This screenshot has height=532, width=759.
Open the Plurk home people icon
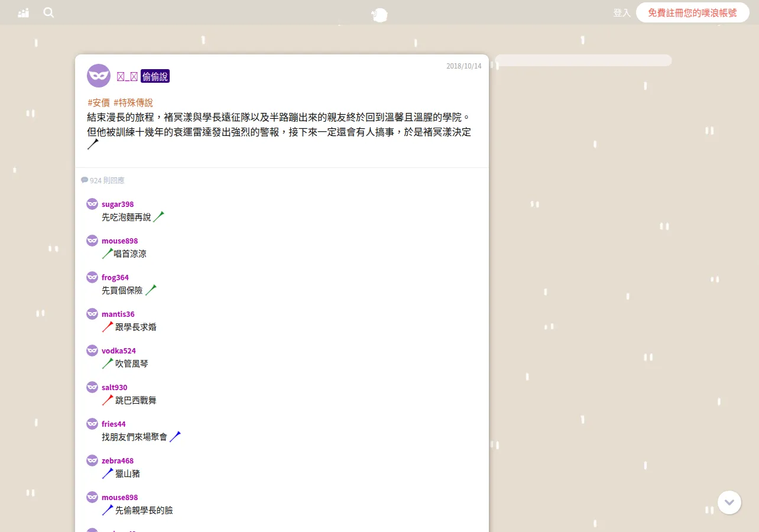tap(24, 13)
